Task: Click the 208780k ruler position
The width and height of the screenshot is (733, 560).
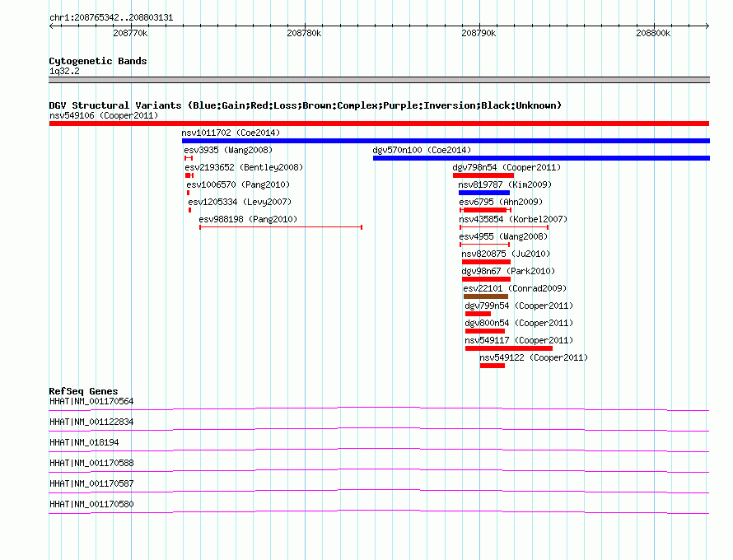Action: [x=305, y=33]
